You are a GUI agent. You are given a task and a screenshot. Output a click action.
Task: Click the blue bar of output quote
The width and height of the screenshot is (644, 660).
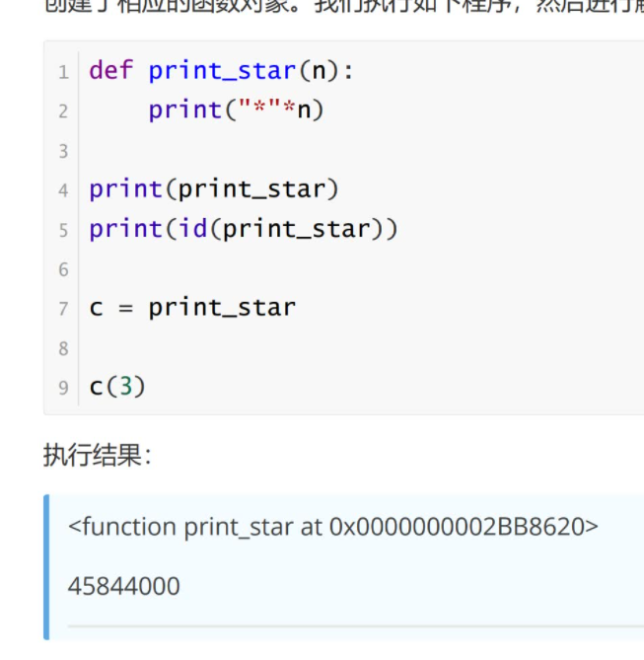pyautogui.click(x=46, y=567)
